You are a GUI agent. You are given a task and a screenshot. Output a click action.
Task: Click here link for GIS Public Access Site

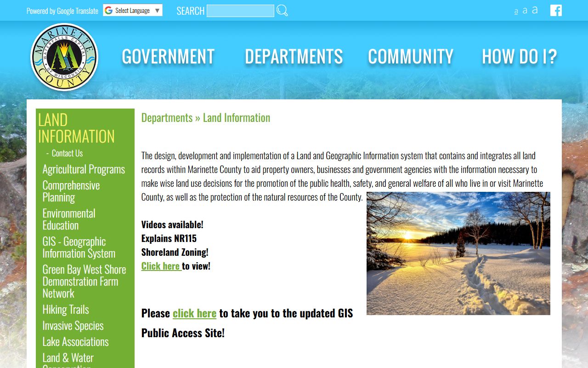[x=194, y=313]
